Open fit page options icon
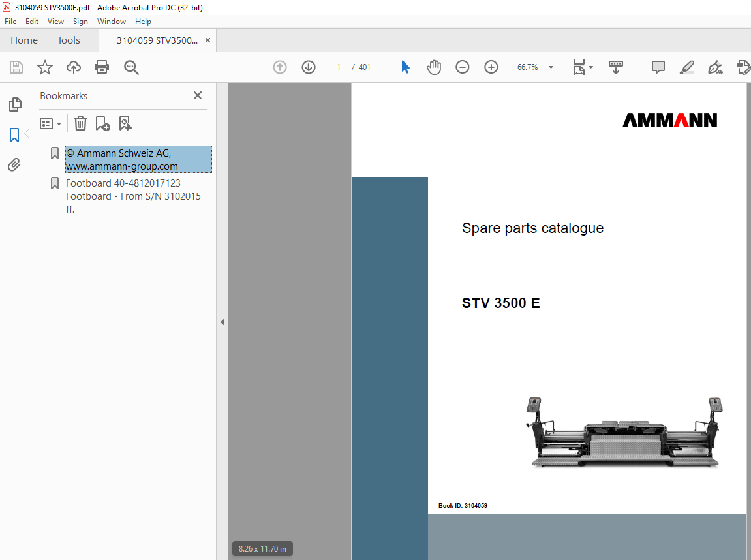The height and width of the screenshot is (560, 751). [583, 67]
